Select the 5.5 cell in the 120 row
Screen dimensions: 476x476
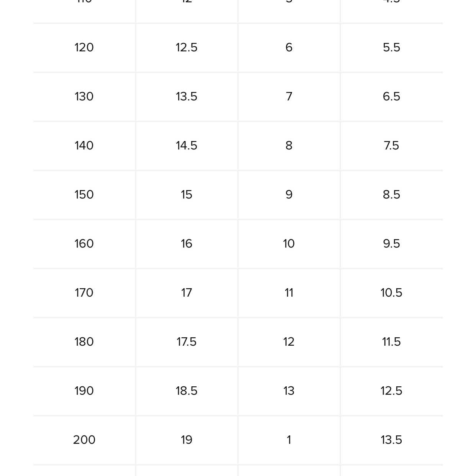coord(391,48)
